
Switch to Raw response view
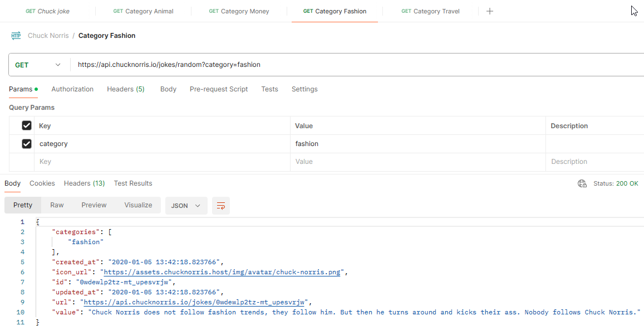57,205
